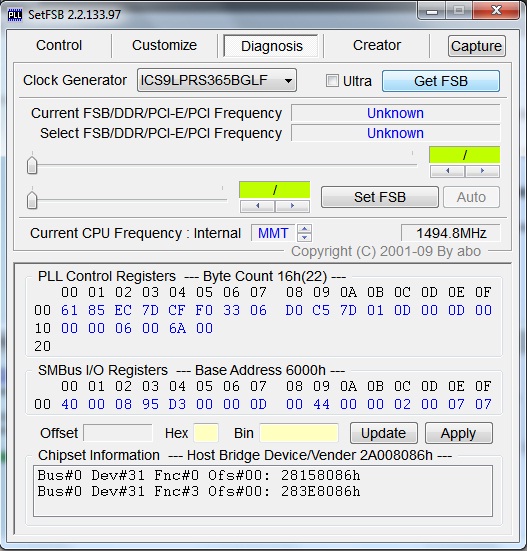Click the Set FSB button
This screenshot has height=551, width=527.
tap(380, 197)
